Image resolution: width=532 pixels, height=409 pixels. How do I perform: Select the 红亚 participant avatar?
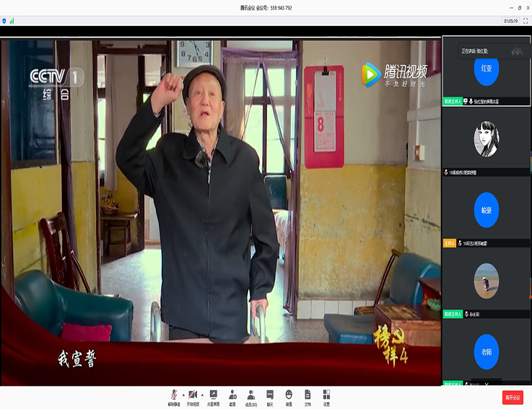tap(487, 69)
